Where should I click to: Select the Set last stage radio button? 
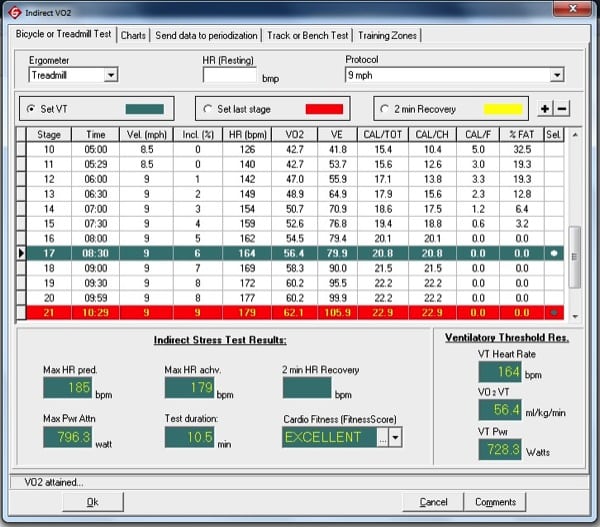point(208,109)
